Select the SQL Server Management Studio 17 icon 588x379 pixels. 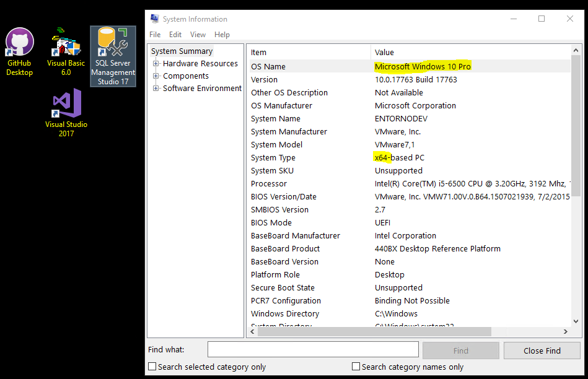pyautogui.click(x=113, y=56)
